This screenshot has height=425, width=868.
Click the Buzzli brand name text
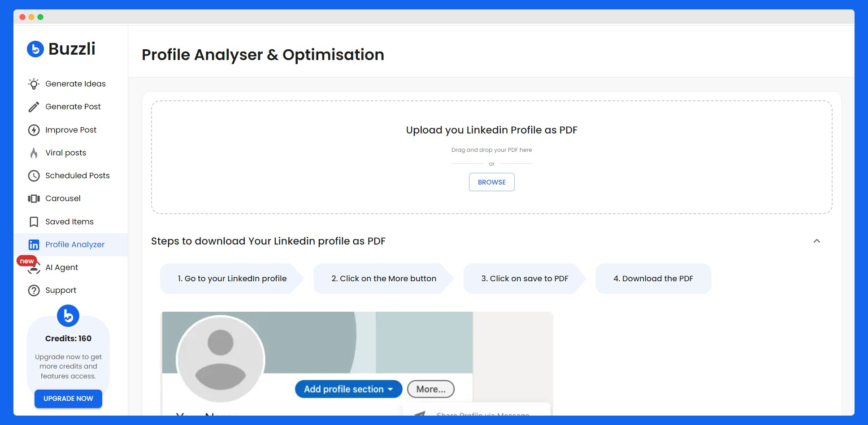tap(72, 49)
